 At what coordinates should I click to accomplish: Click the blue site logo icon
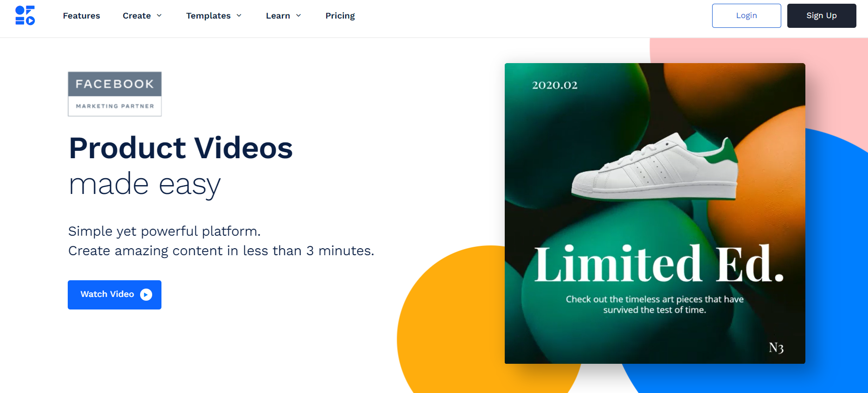pos(25,15)
